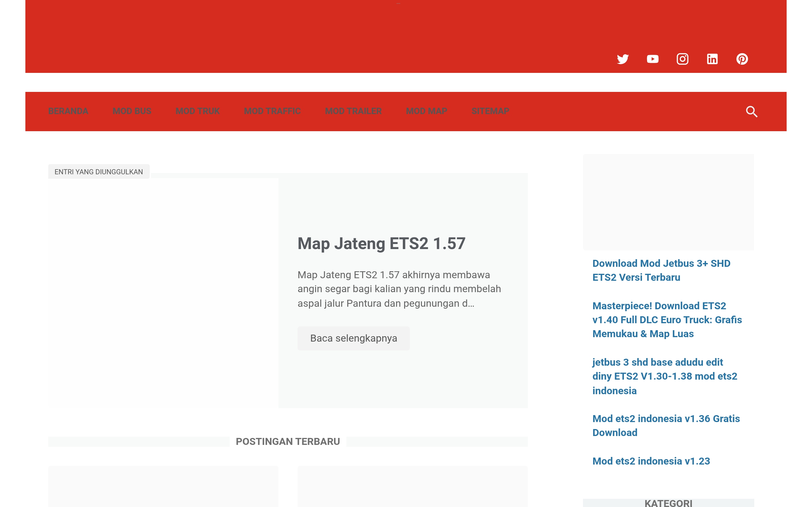Open the search magnifier icon
Screen dimensions: 812x507
pos(752,111)
